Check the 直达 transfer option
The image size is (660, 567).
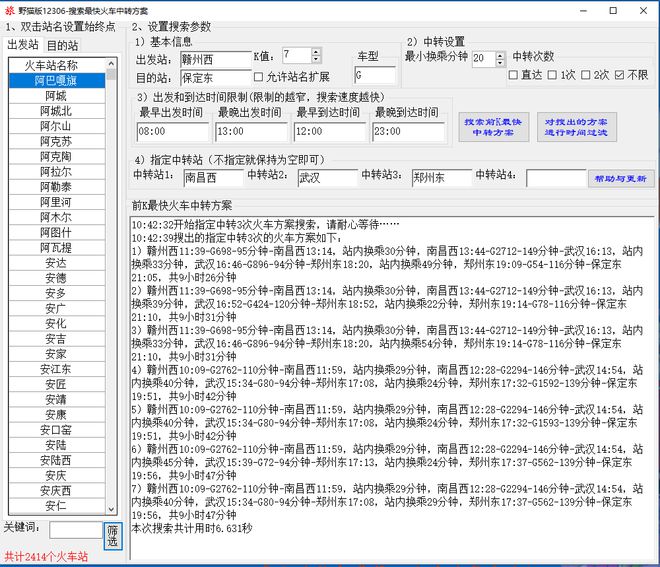(x=513, y=75)
